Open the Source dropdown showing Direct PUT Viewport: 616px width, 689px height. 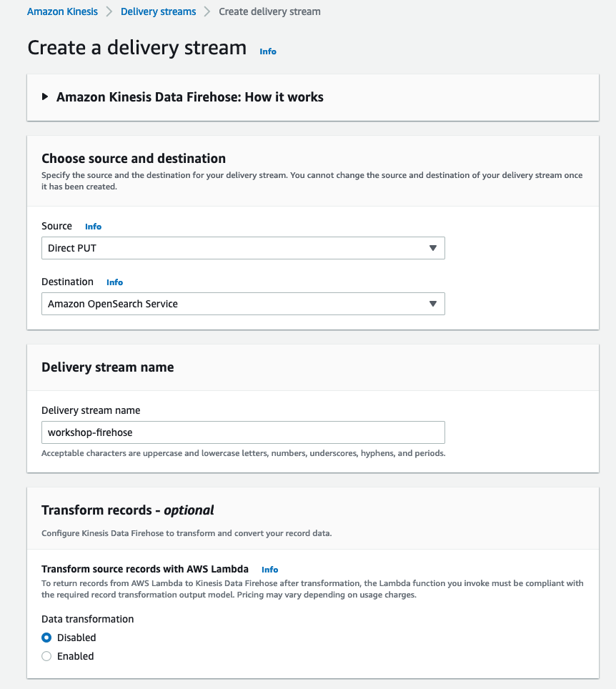coord(243,248)
